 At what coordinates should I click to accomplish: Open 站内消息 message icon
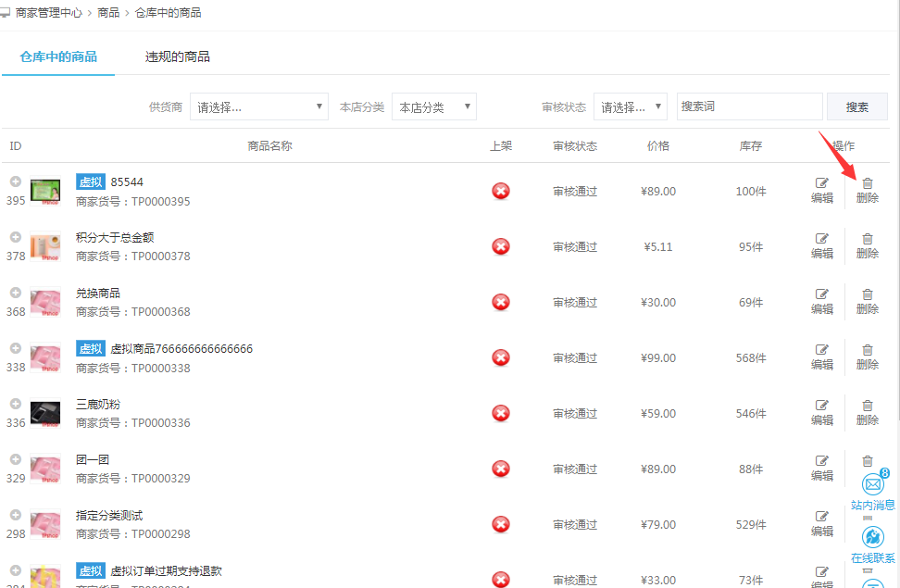pos(872,485)
